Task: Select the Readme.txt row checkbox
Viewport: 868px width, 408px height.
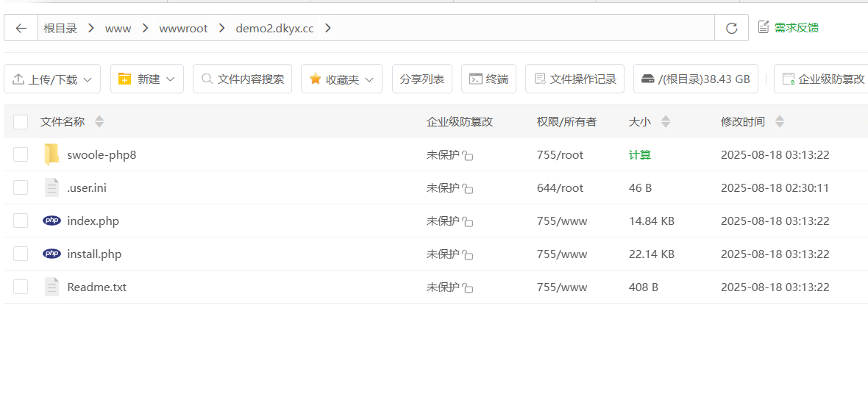Action: [21, 287]
